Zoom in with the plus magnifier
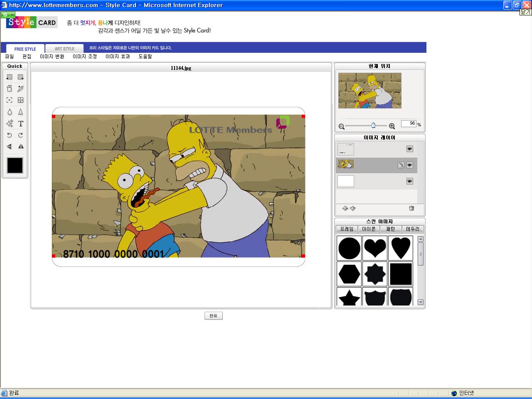The width and height of the screenshot is (532, 399). click(x=392, y=126)
